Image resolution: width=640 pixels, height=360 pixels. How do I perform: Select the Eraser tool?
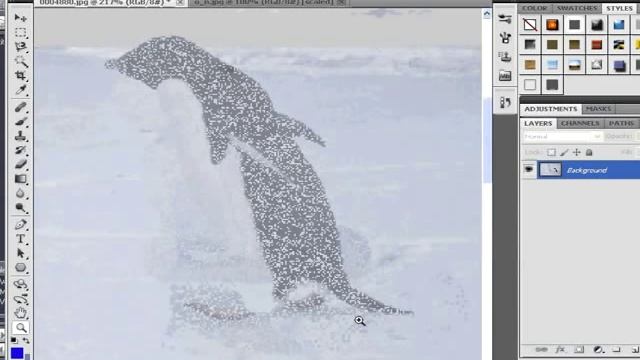20,164
